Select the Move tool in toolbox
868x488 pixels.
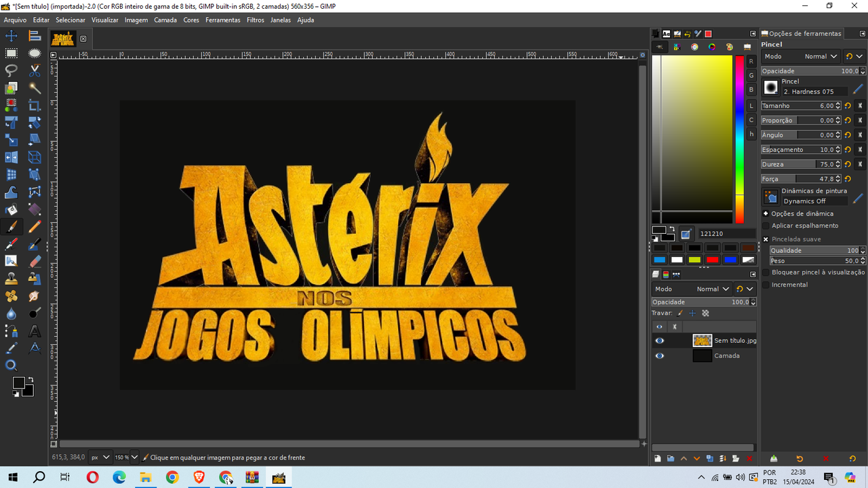[x=12, y=35]
